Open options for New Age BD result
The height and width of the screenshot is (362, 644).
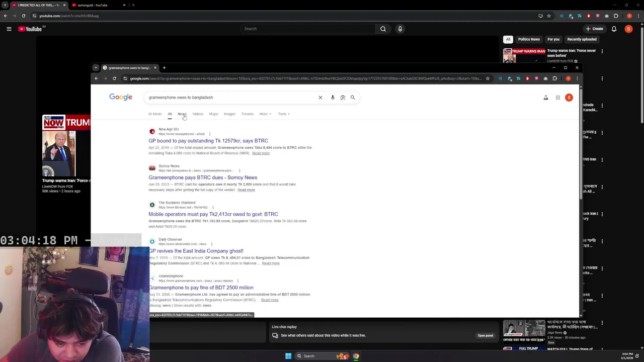tap(210, 134)
